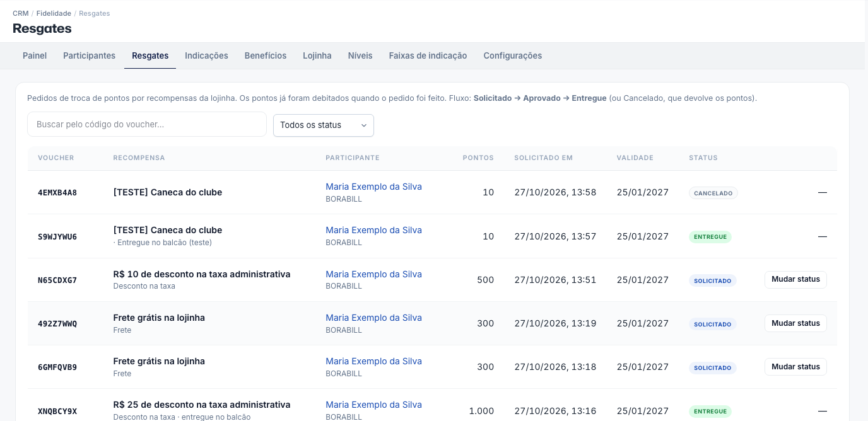Click Maria Exemplo da Silva in the 6GMFQVB9 row
Viewport: 868px width, 421px height.
tap(373, 361)
